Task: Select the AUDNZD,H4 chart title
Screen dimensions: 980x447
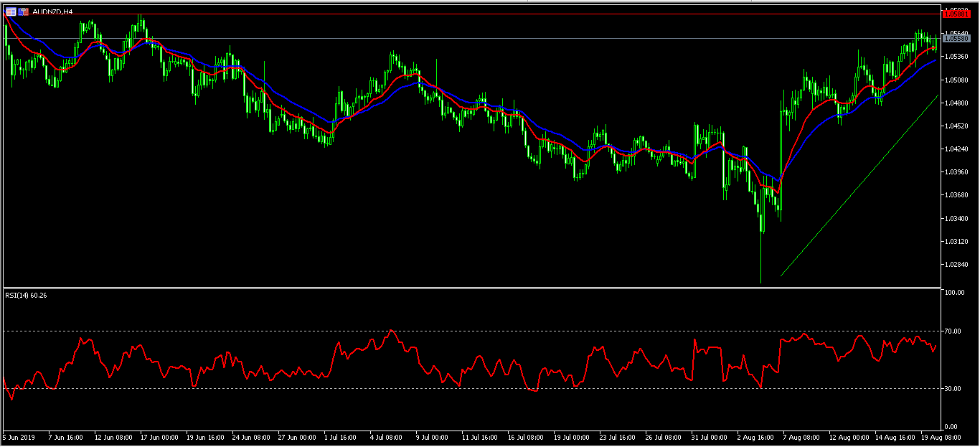Action: (52, 11)
